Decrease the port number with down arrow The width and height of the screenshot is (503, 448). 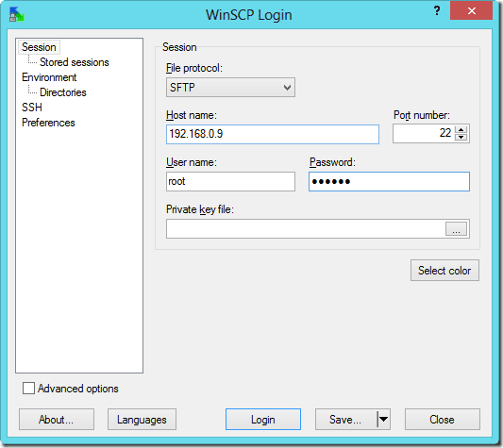click(x=461, y=138)
